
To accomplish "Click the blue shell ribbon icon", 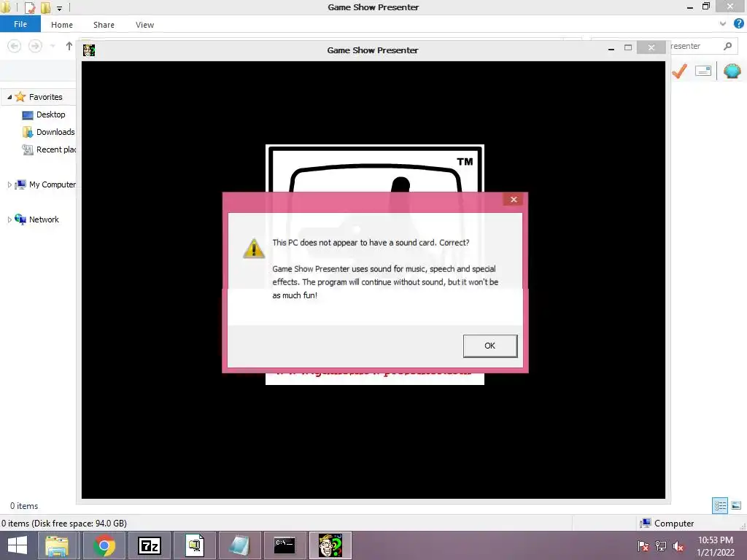I will [732, 71].
